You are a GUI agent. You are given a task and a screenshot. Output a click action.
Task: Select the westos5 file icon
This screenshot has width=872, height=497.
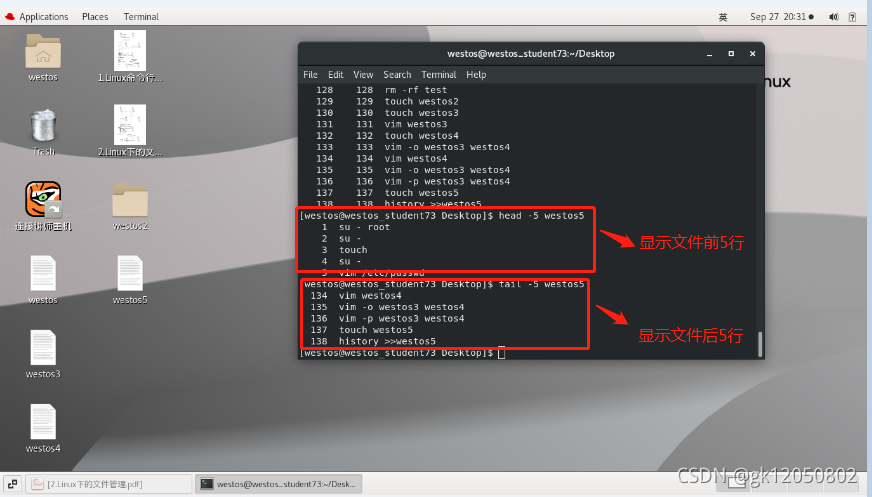coord(130,273)
